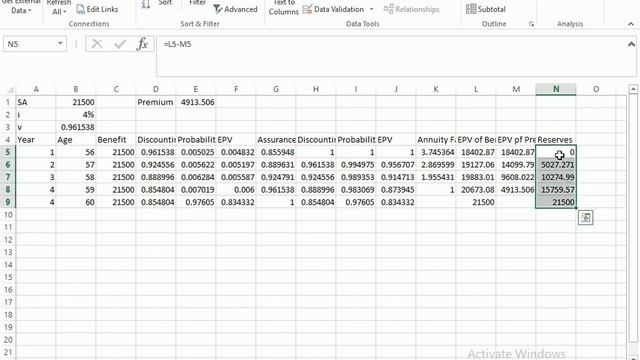Screen dimensions: 640x360
Task: Select v value 0.961538 in B3
Action: (x=76, y=127)
